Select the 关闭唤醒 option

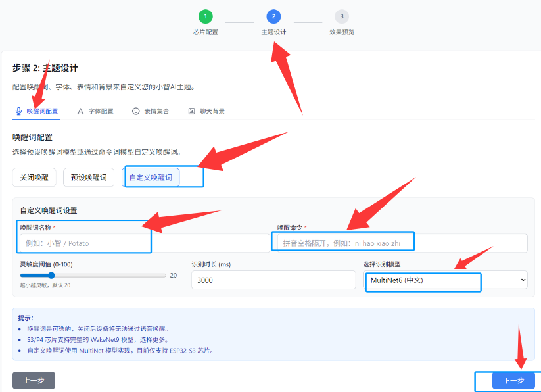click(x=34, y=178)
